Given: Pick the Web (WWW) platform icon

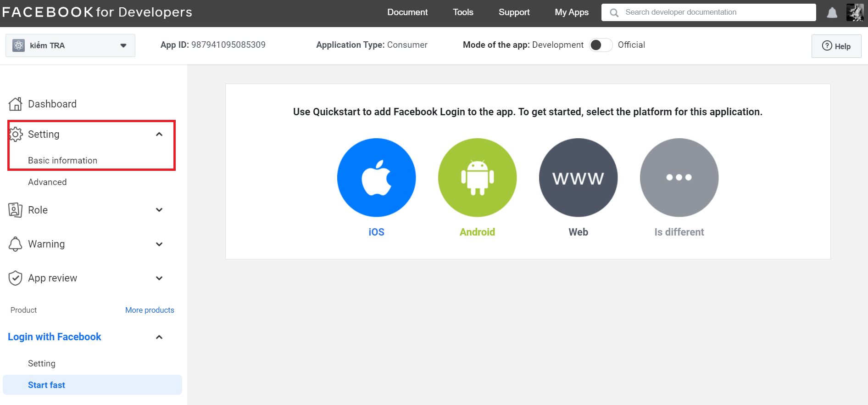Looking at the screenshot, I should pos(578,178).
